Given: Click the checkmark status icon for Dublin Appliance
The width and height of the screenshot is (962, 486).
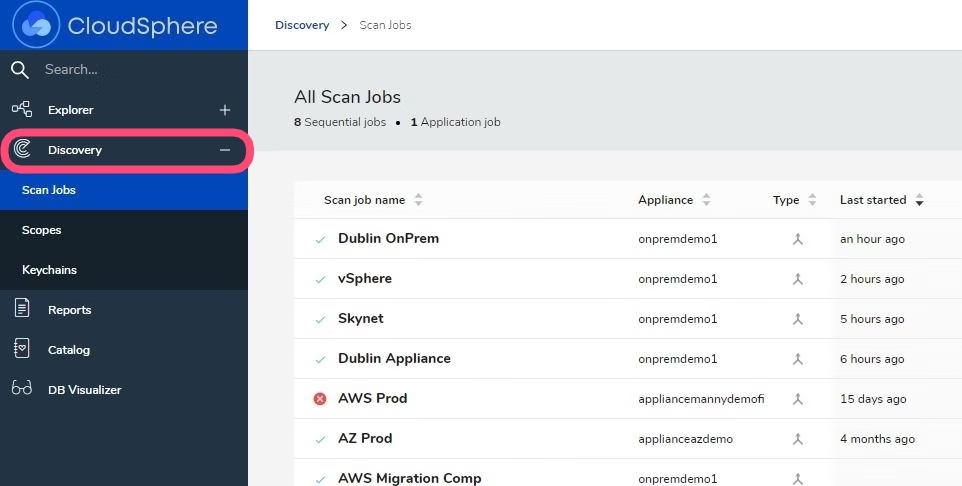Looking at the screenshot, I should tap(320, 360).
